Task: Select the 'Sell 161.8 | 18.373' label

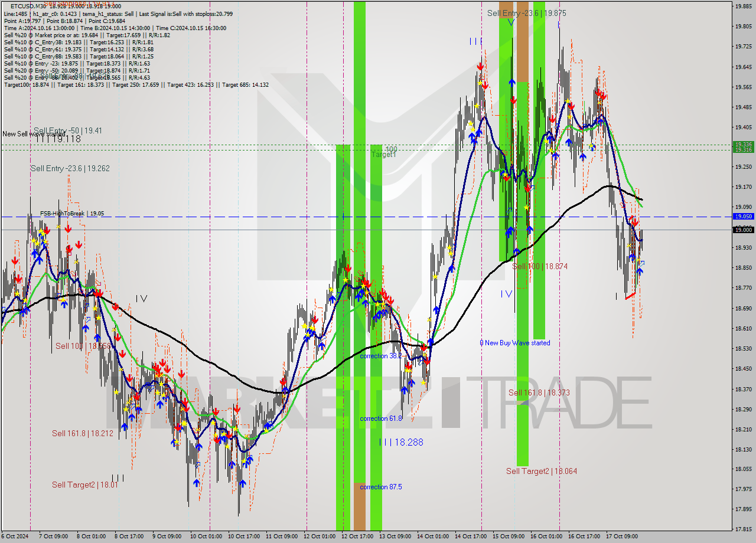Action: 539,392
